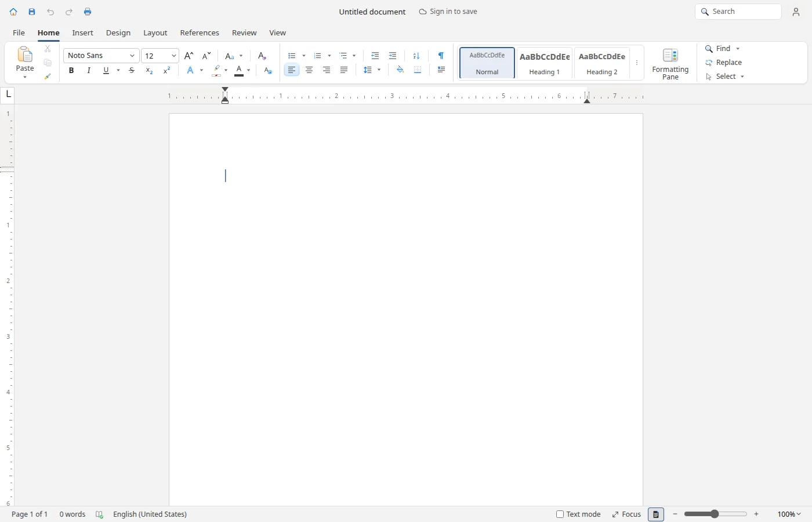The image size is (812, 522).
Task: Click the user account icon
Action: pos(796,12)
